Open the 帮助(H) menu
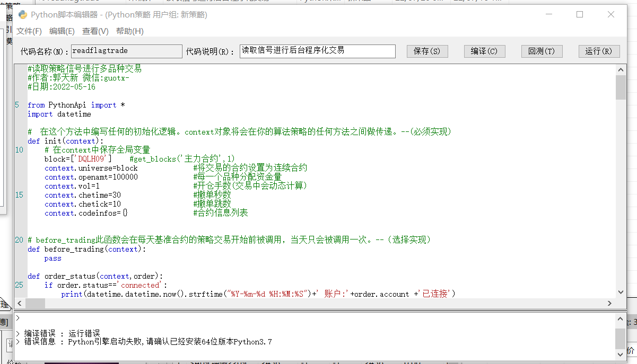Image resolution: width=637 pixels, height=364 pixels. (130, 31)
